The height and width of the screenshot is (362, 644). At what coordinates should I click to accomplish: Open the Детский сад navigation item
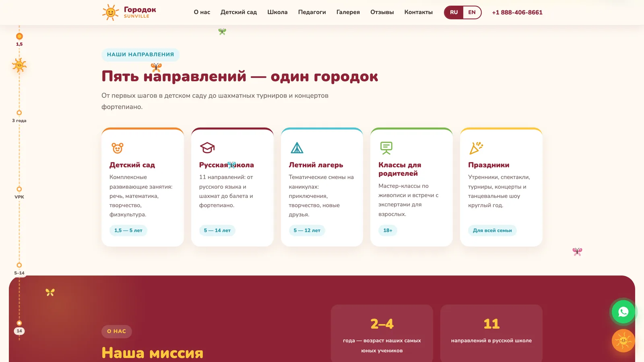[239, 12]
